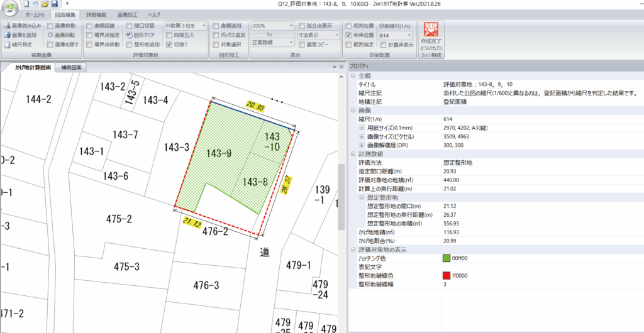Click the undo arrow in quick access toolbar

(35, 4)
